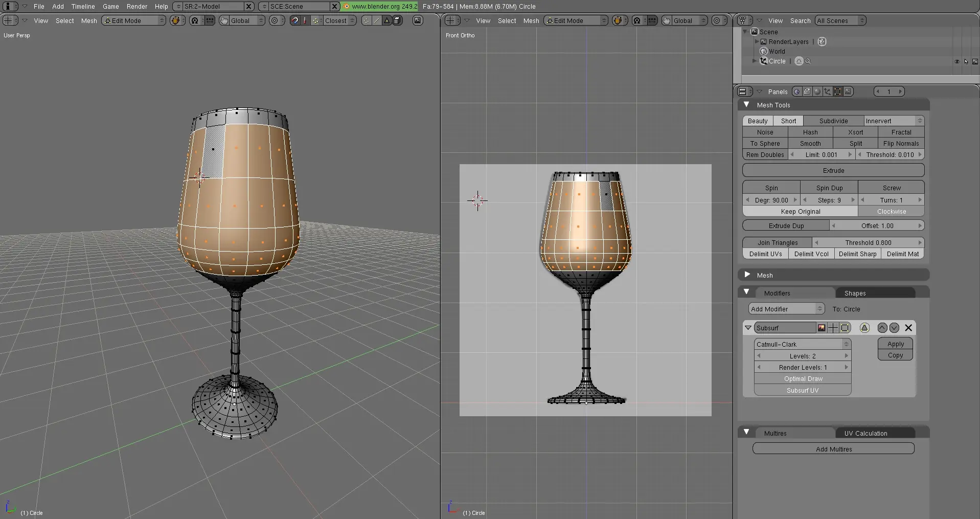This screenshot has width=980, height=519.
Task: Enable face select mode in left viewport
Action: [x=387, y=20]
